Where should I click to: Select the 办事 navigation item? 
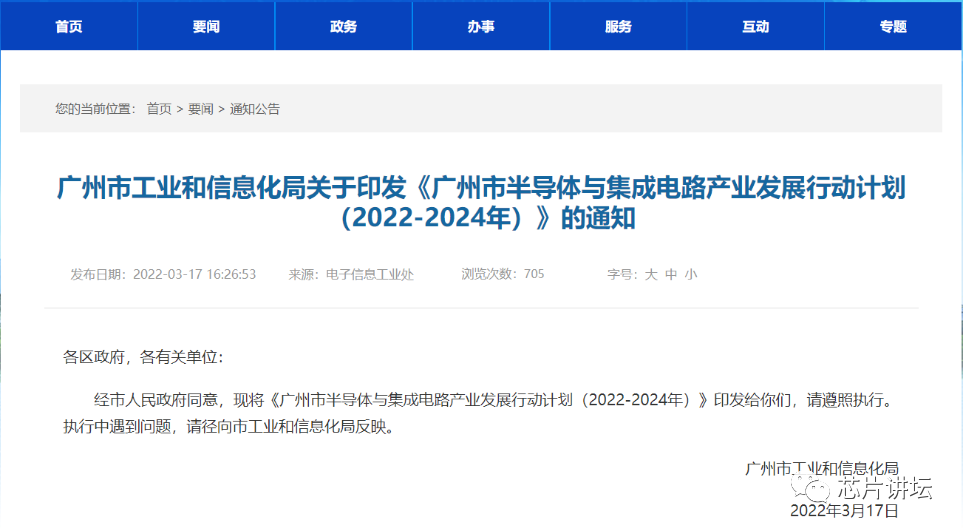(481, 26)
